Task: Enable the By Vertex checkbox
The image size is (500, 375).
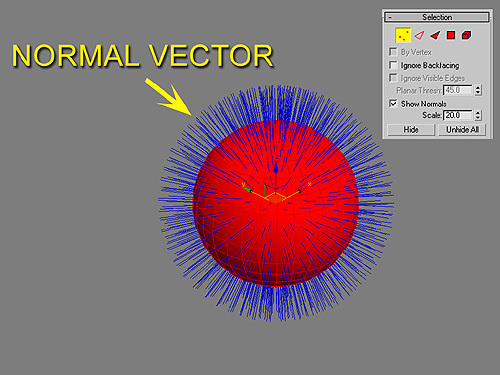Action: pyautogui.click(x=393, y=52)
